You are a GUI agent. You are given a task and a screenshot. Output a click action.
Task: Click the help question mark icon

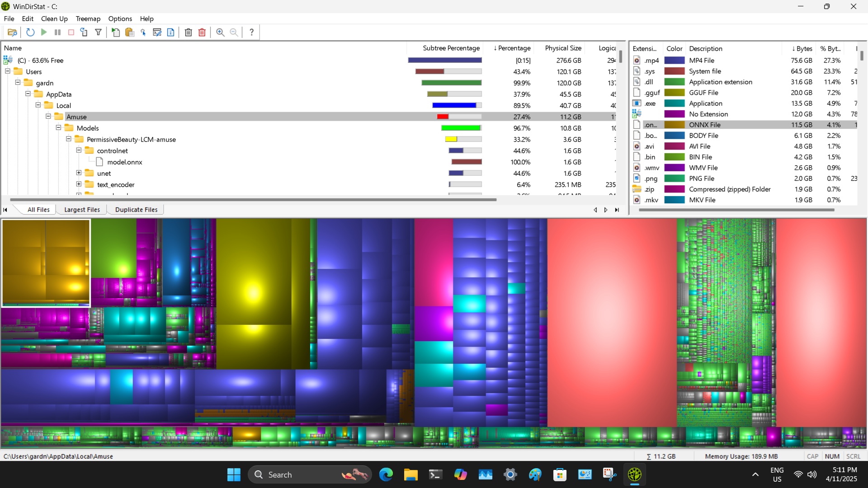point(252,32)
